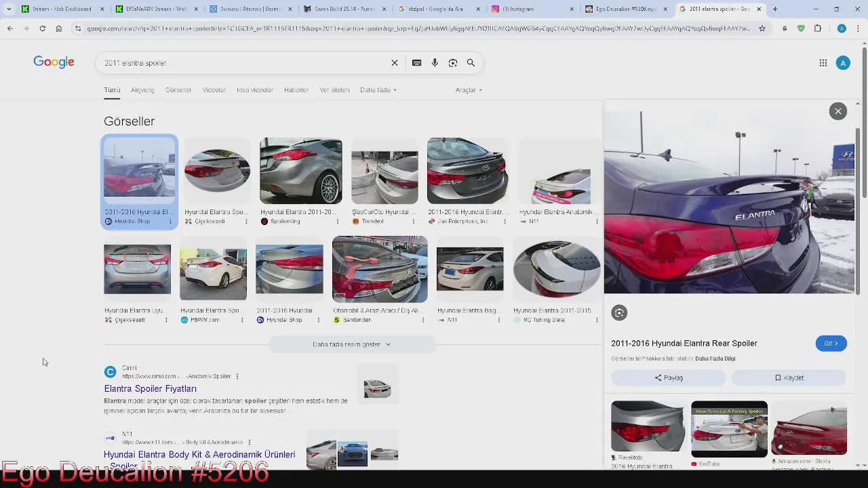Go to the browser home page
Viewport: 868px width, 488px height.
click(58, 28)
